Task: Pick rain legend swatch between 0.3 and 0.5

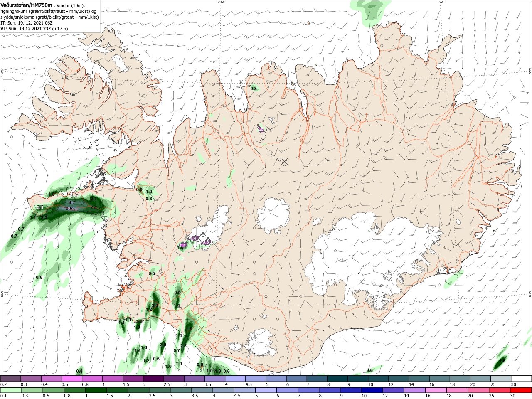Action: click(32, 390)
